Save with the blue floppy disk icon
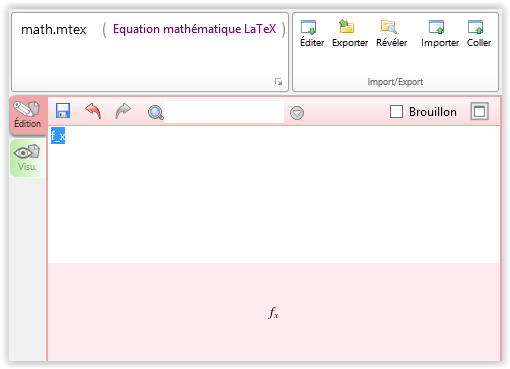This screenshot has height=369, width=510. pyautogui.click(x=63, y=111)
